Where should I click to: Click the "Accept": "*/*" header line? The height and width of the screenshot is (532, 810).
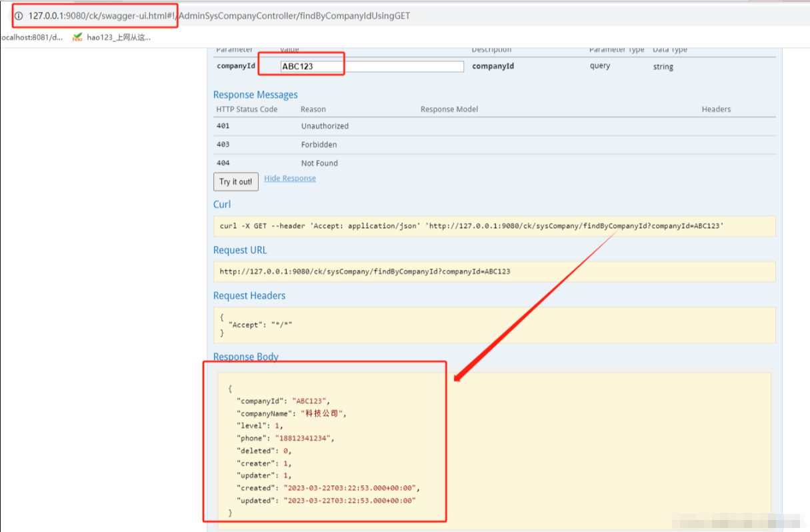[x=261, y=325]
